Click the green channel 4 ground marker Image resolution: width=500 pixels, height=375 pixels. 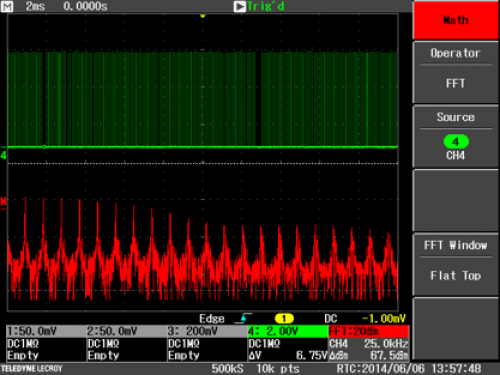tap(3, 155)
